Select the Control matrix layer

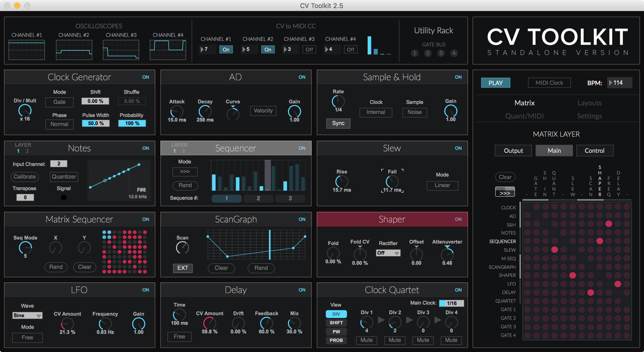tap(595, 150)
